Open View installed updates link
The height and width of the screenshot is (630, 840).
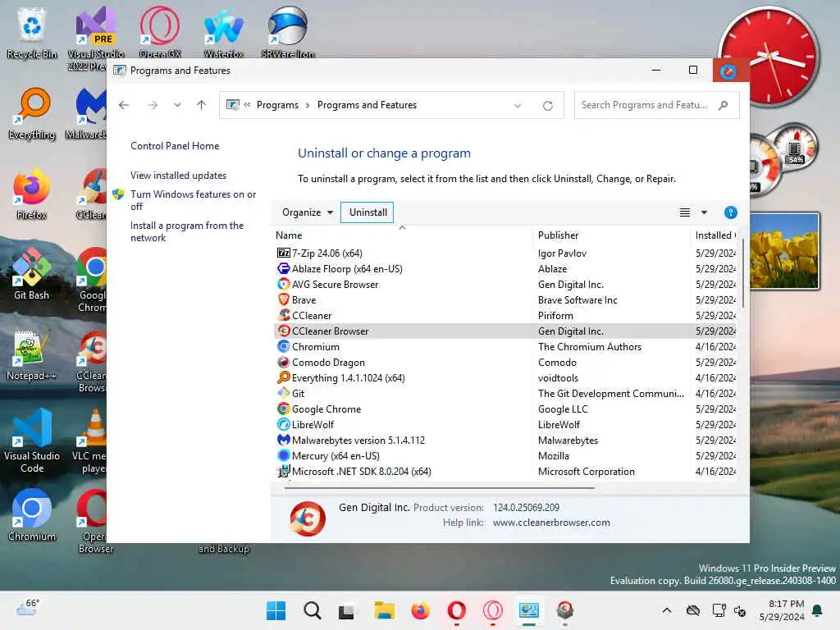(x=178, y=176)
